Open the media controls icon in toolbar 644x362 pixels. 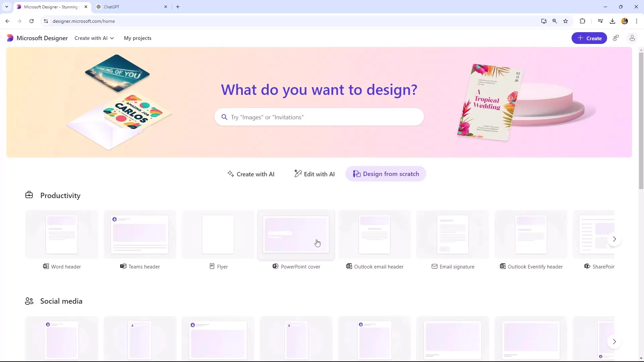click(x=600, y=21)
